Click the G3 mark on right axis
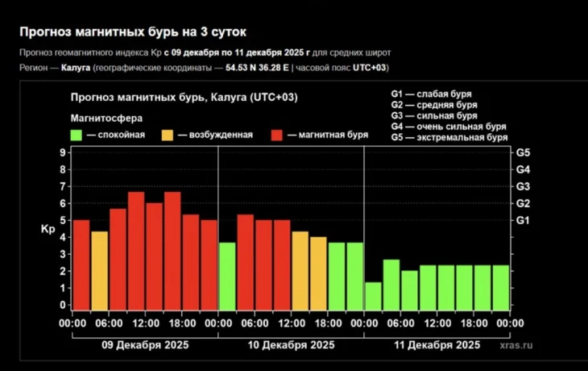This screenshot has width=588, height=371. pos(522,186)
